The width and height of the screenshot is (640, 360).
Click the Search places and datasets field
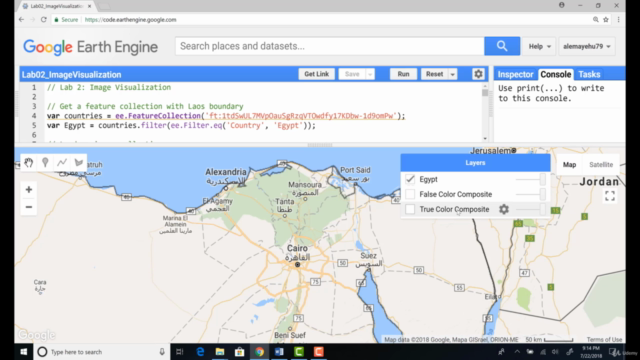point(330,46)
